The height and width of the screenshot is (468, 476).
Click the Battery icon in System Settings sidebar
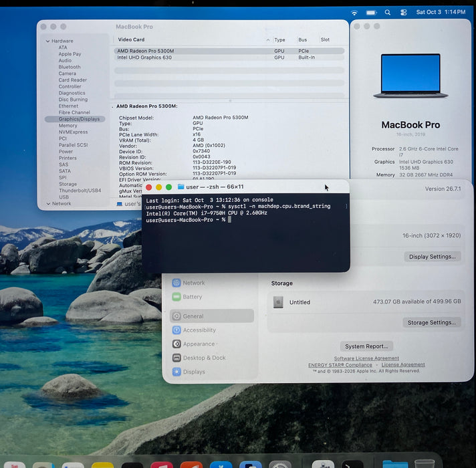[x=176, y=297]
